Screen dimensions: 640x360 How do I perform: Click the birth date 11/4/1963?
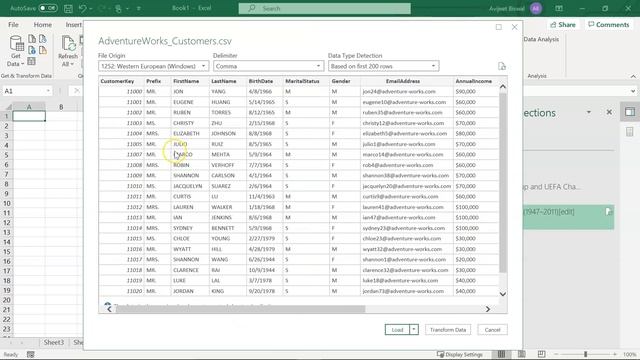pyautogui.click(x=262, y=197)
